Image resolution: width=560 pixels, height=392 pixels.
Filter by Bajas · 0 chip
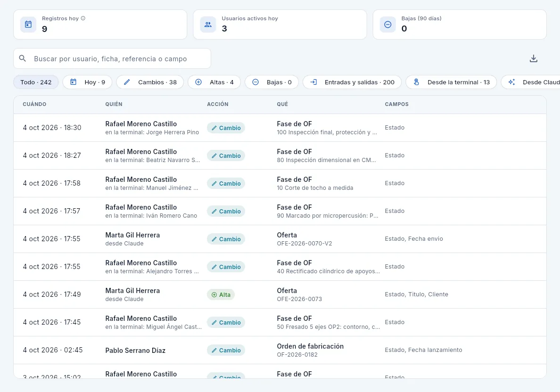point(272,82)
